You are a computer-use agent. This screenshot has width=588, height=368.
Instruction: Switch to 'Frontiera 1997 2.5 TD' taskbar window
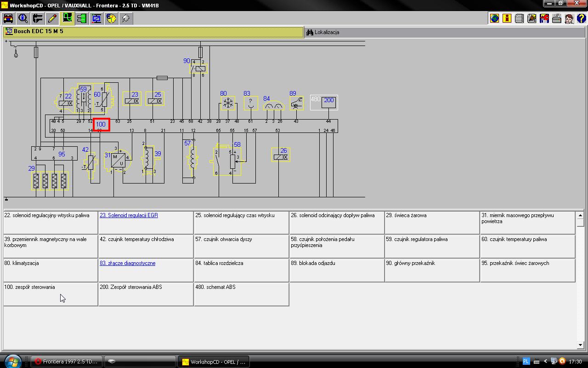coord(67,362)
